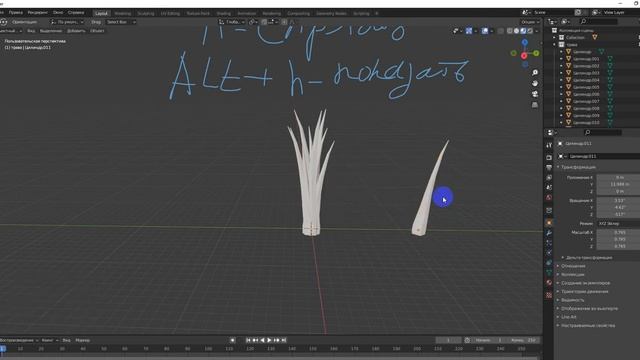
Task: Open Глоба... transform orientation dropdown
Action: tap(232, 22)
